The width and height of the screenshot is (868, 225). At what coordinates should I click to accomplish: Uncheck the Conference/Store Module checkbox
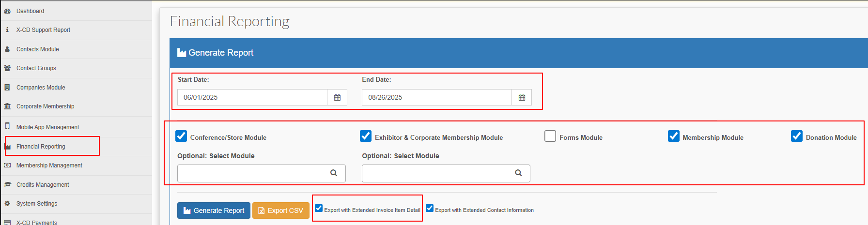tap(181, 136)
